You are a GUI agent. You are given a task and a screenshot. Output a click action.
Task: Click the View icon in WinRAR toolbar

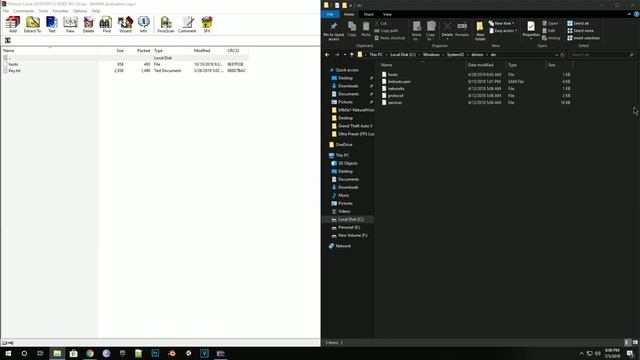coord(70,24)
